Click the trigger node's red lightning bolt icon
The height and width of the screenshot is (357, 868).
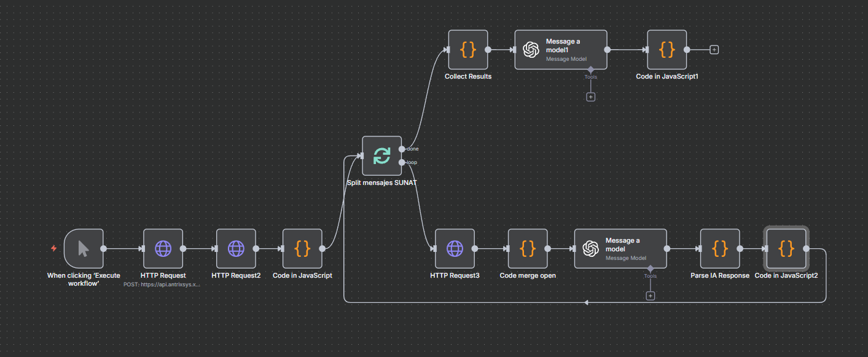click(53, 249)
